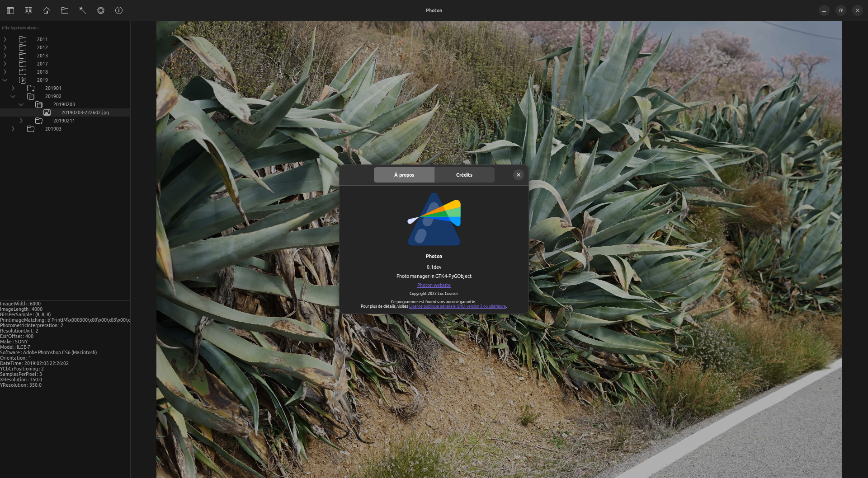This screenshot has height=478, width=868.
Task: Select the À propos tab
Action: pos(404,175)
